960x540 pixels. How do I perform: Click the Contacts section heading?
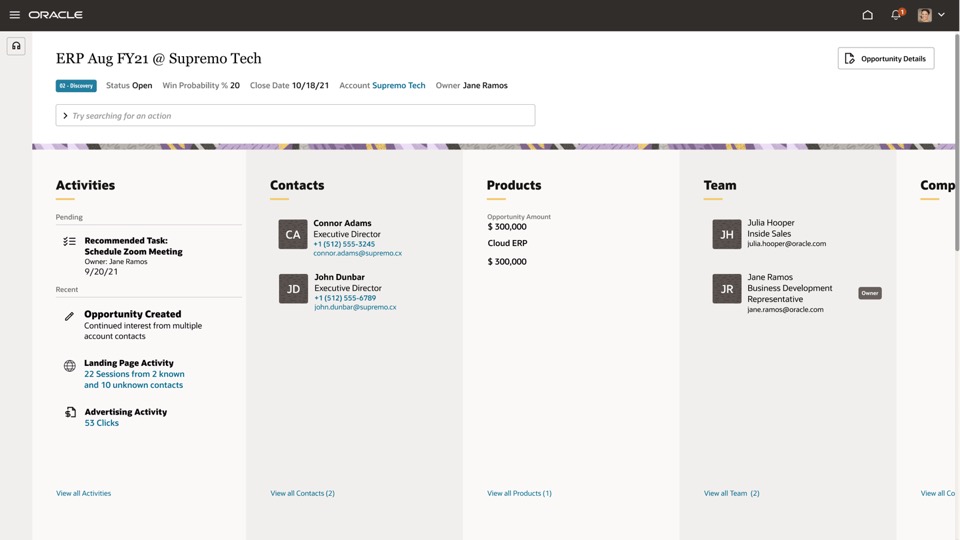click(297, 186)
